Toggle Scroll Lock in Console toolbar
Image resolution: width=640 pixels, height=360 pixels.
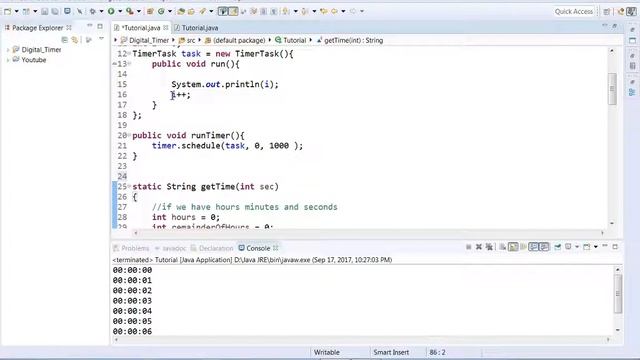pyautogui.click(x=513, y=247)
